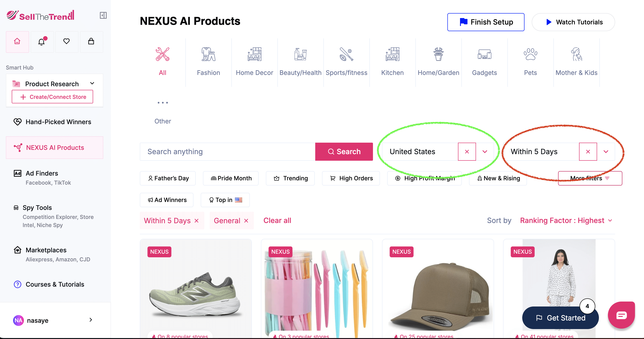Open the Ranking Factor sort dropdown
644x339 pixels.
coord(566,221)
